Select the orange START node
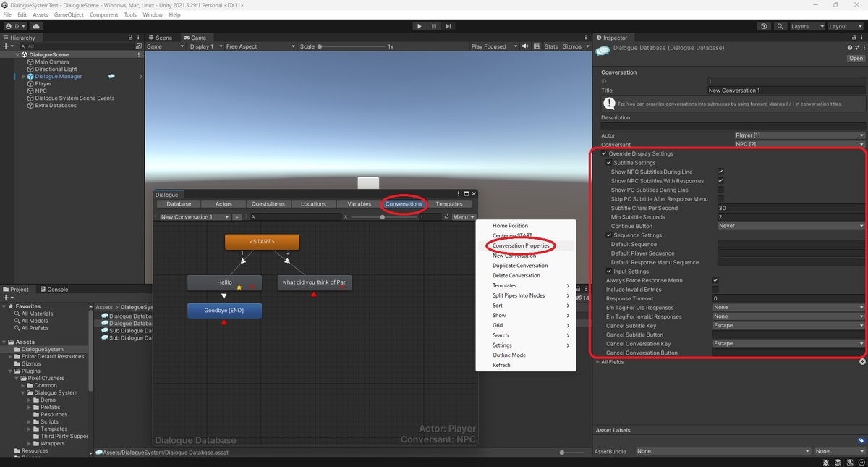The width and height of the screenshot is (868, 467). coord(262,242)
